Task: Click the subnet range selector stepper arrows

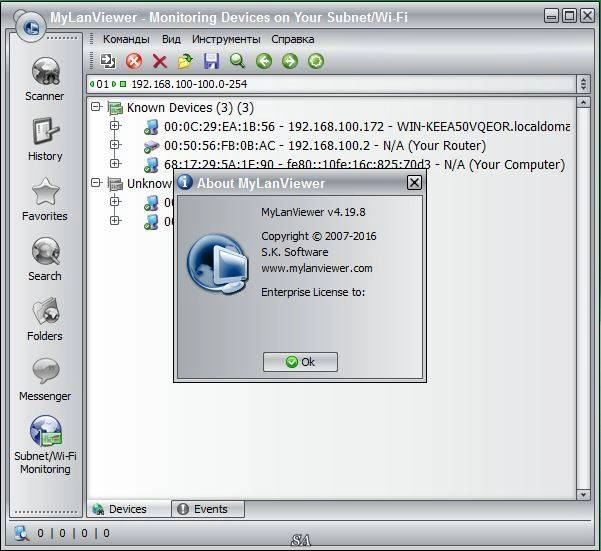Action: (x=583, y=84)
